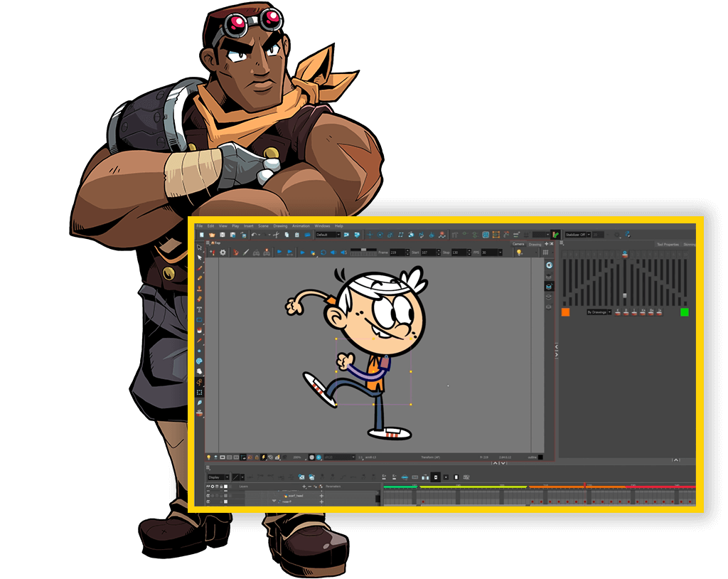The height and width of the screenshot is (579, 728).
Task: Cut selection with the scissors icon
Action: tap(276, 235)
